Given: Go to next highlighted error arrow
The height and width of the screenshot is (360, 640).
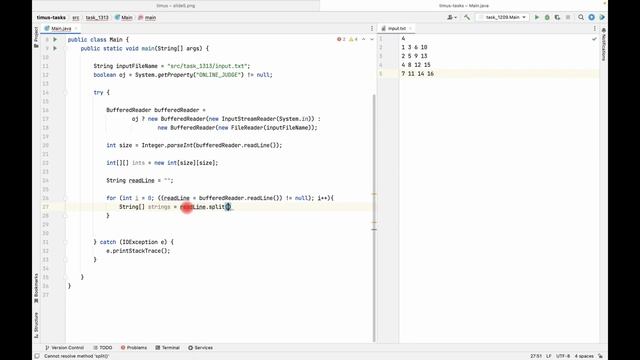Looking at the screenshot, I should [371, 39].
